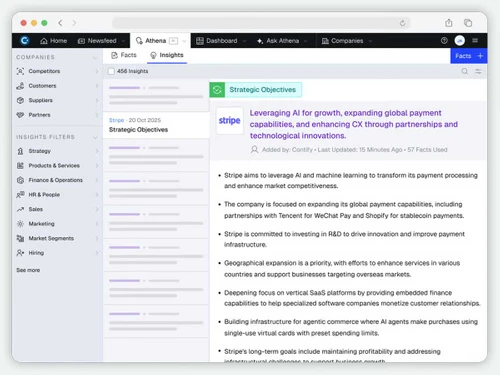This screenshot has height=375, width=500.
Task: Open Ask Athena menu
Action: click(282, 41)
